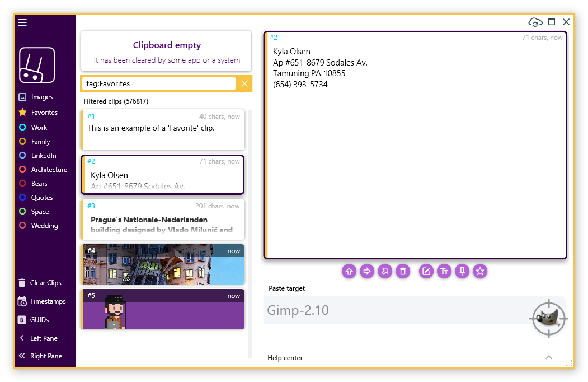Viewport: 588px width, 382px height.
Task: Select the Favorites tag in sidebar
Action: pyautogui.click(x=38, y=113)
